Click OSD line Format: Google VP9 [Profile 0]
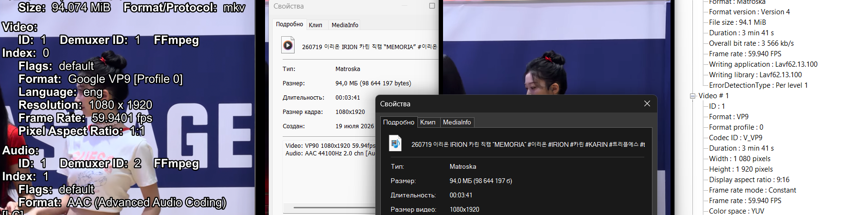Screen dimensions: 868x215 pos(100,79)
